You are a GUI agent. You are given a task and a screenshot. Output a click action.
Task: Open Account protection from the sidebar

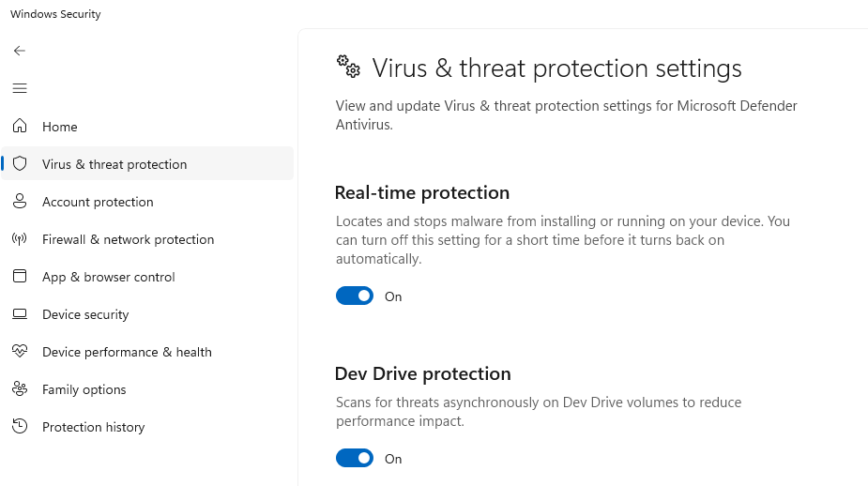point(98,202)
